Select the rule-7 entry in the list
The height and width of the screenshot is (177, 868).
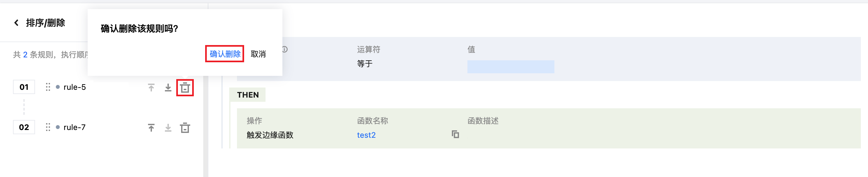[x=74, y=127]
